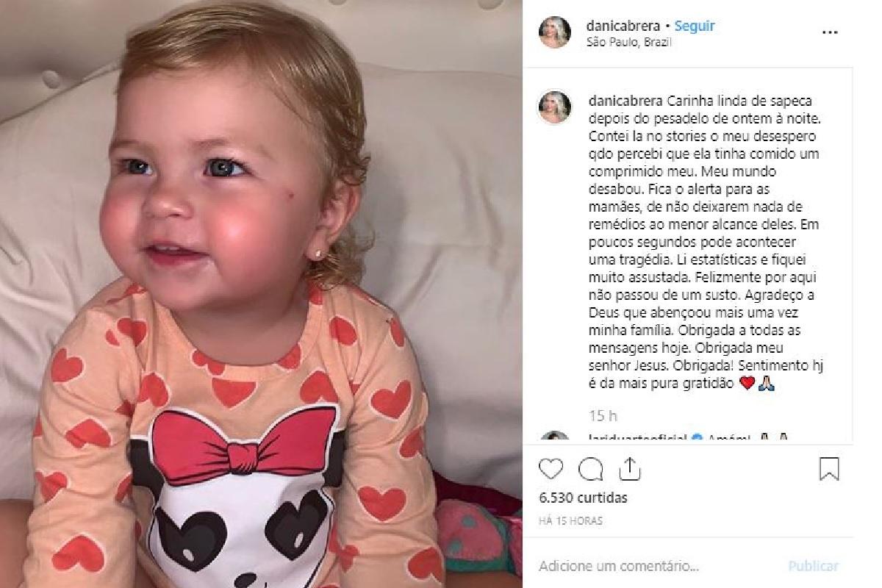Click the Publicar button
Image resolution: width=882 pixels, height=588 pixels.
(813, 566)
